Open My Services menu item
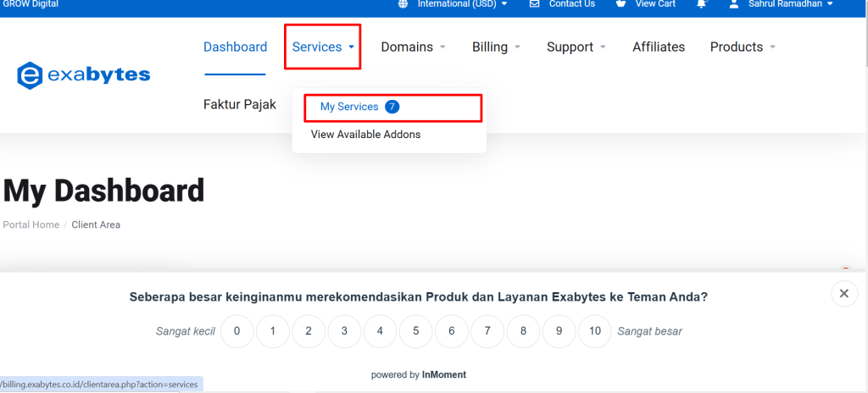This screenshot has height=393, width=868. [349, 107]
